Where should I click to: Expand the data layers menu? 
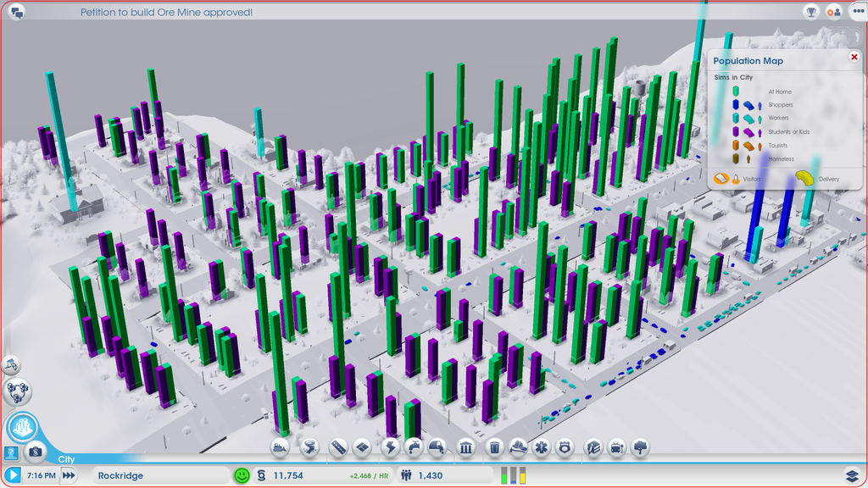tap(853, 475)
